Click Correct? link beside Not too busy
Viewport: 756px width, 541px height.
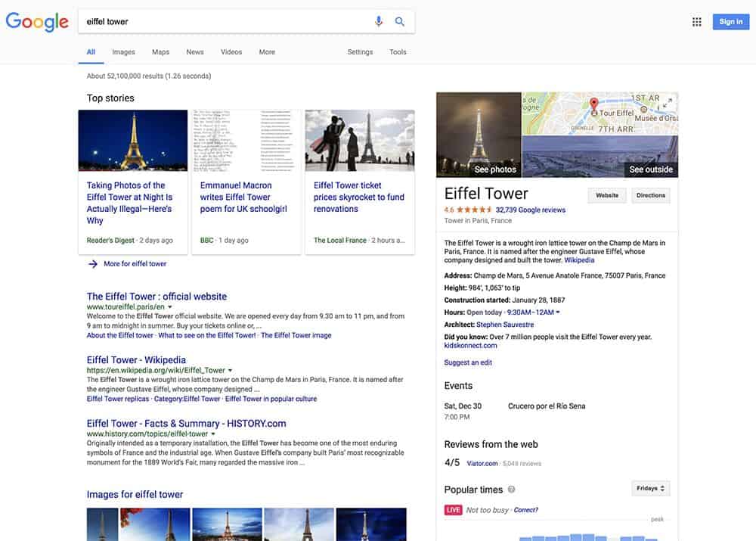(x=525, y=510)
